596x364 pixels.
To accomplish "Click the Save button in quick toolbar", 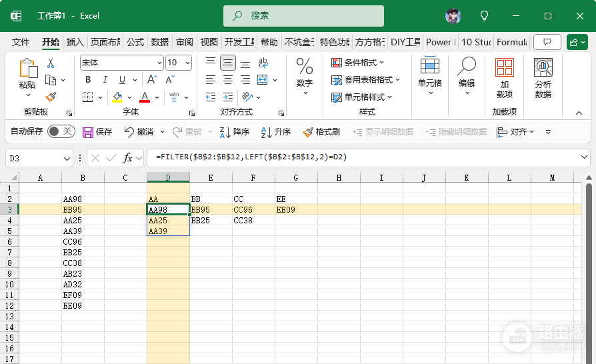I will [x=97, y=132].
